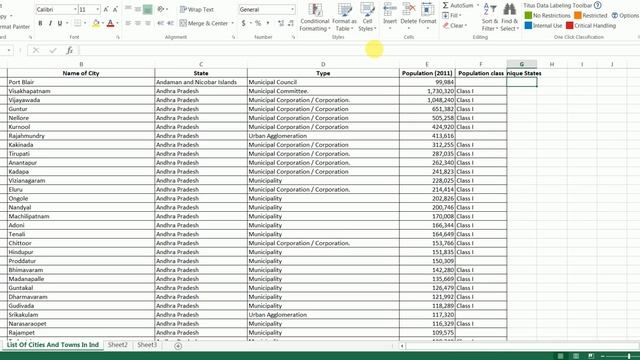
Task: Center text horizontally in cell
Action: click(138, 23)
